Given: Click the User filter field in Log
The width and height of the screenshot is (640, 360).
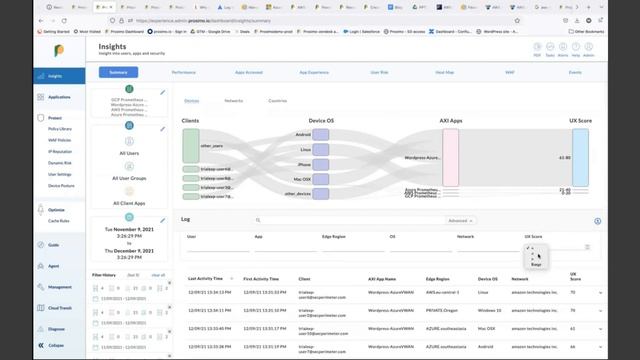Looking at the screenshot, I should tap(218, 247).
